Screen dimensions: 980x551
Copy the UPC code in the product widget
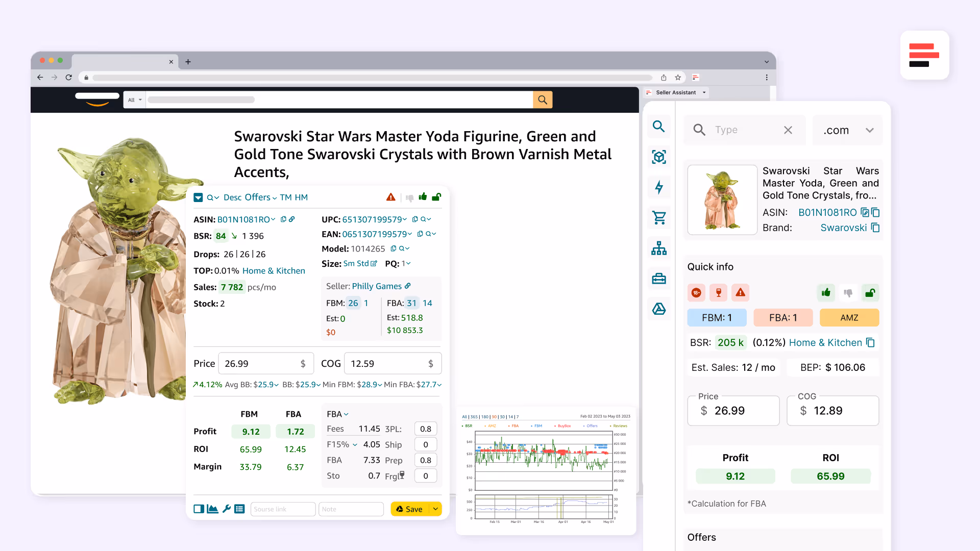[x=415, y=219]
